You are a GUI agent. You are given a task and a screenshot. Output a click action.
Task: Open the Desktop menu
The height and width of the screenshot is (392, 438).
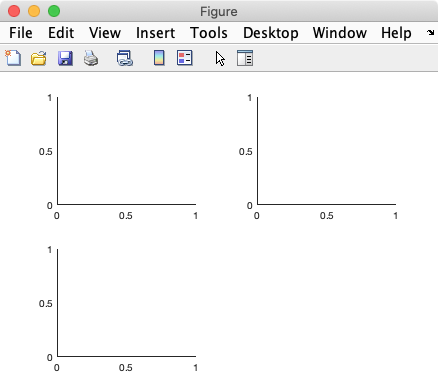pos(271,33)
